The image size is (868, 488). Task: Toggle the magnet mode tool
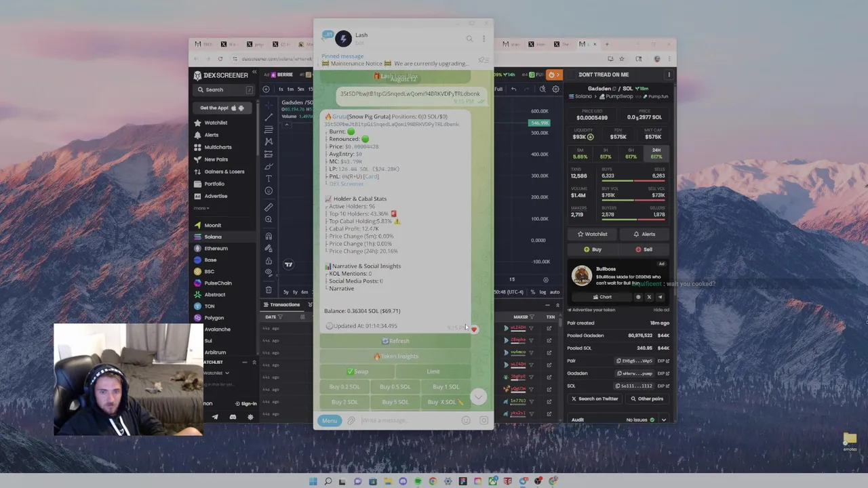point(269,236)
